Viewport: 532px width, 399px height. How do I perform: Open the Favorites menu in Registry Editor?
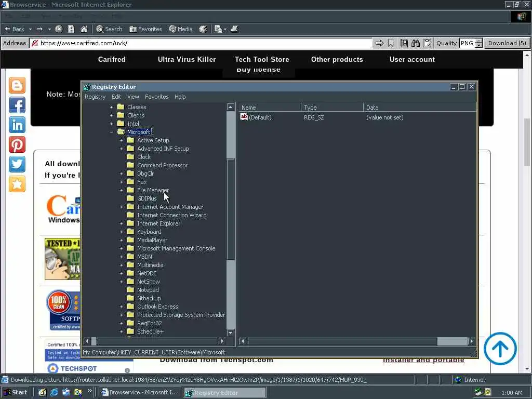pyautogui.click(x=157, y=97)
